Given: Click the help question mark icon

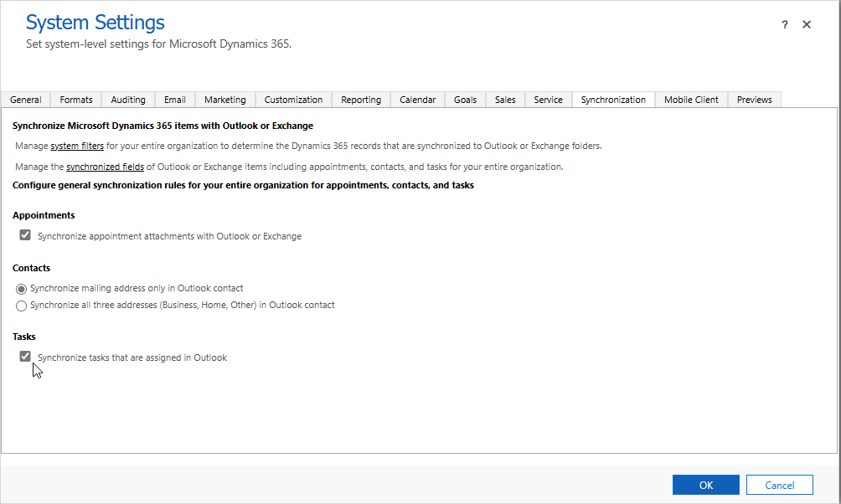Looking at the screenshot, I should 785,24.
